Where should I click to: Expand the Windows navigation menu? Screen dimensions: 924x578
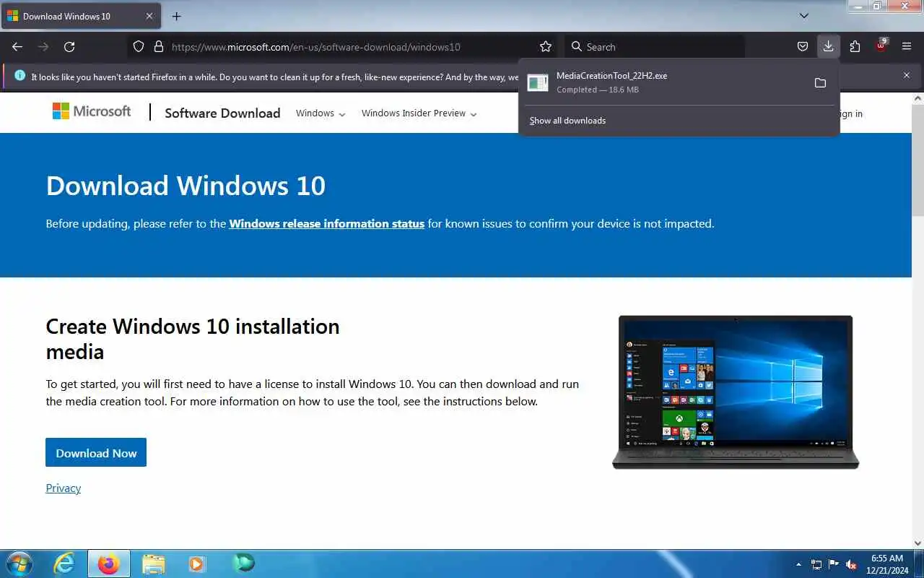321,113
